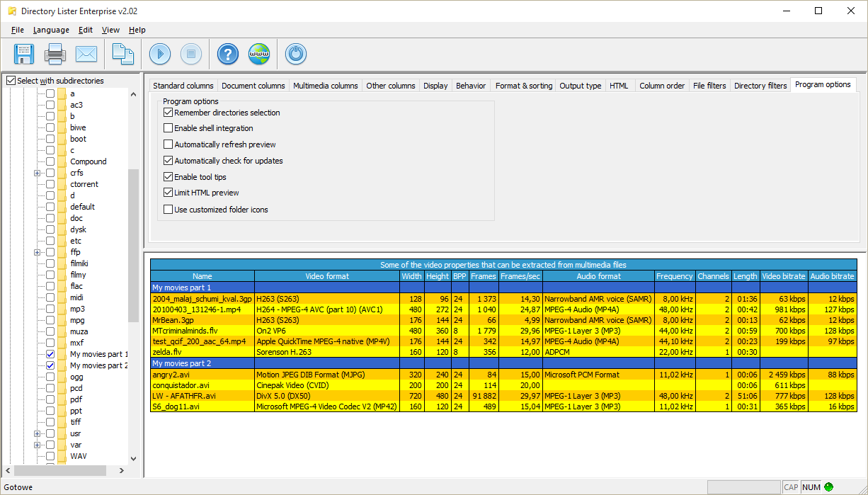This screenshot has width=868, height=495.
Task: Open the Language menu
Action: [51, 30]
